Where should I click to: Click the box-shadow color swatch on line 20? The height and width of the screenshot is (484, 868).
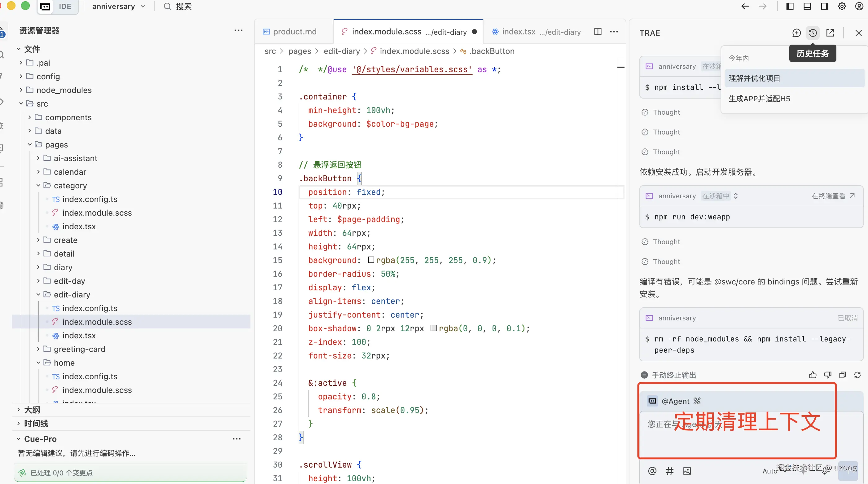(x=434, y=328)
